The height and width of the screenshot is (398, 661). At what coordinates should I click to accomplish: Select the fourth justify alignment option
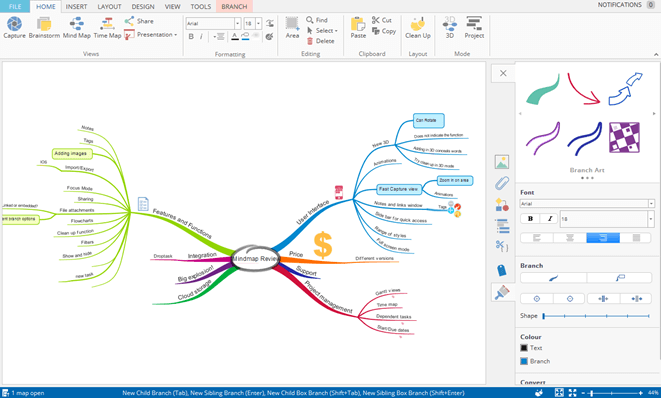[636, 238]
